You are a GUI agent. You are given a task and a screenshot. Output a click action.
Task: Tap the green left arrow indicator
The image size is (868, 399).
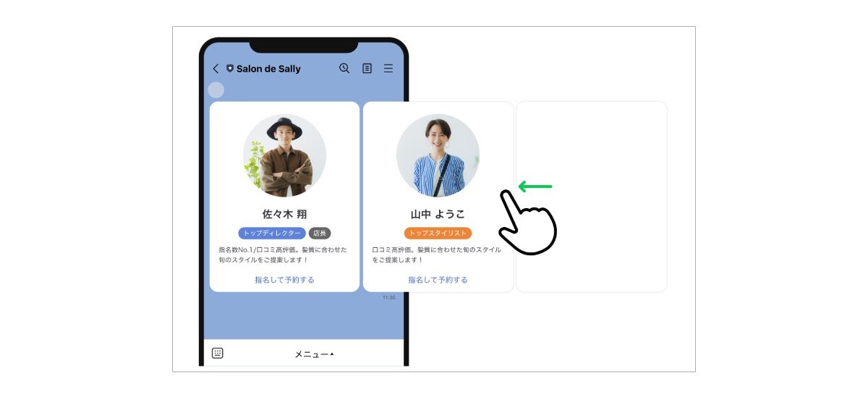click(x=535, y=186)
